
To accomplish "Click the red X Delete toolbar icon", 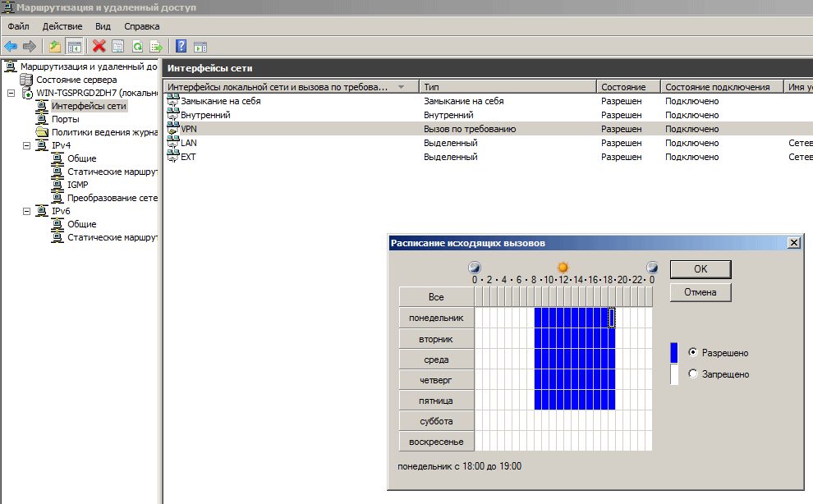I will tap(99, 46).
